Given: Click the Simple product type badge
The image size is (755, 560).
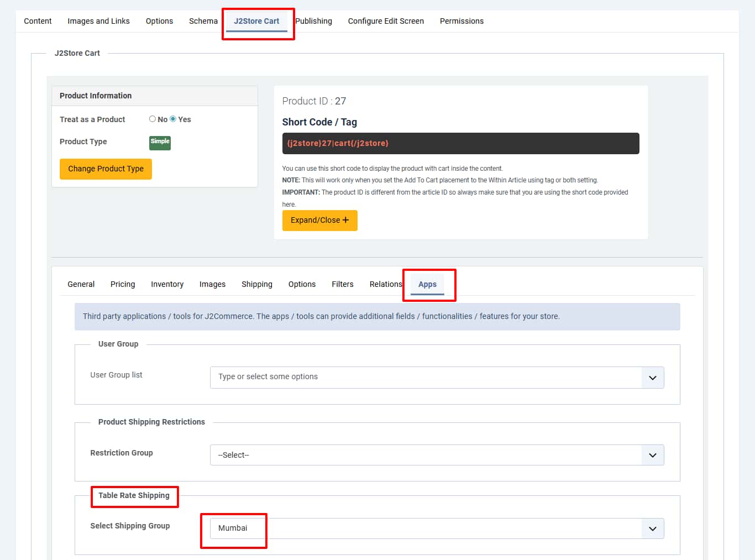Looking at the screenshot, I should 160,143.
